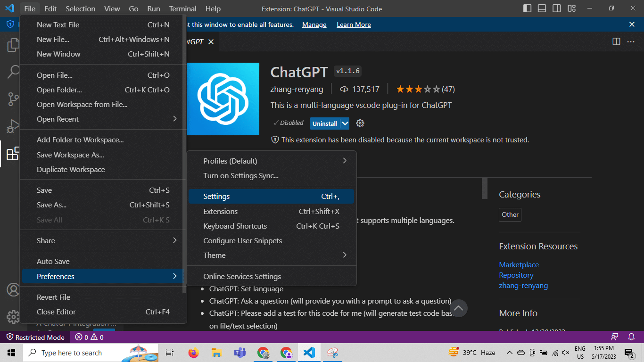This screenshot has width=644, height=362.
Task: Select Close Editor in File menu
Action: point(103,312)
